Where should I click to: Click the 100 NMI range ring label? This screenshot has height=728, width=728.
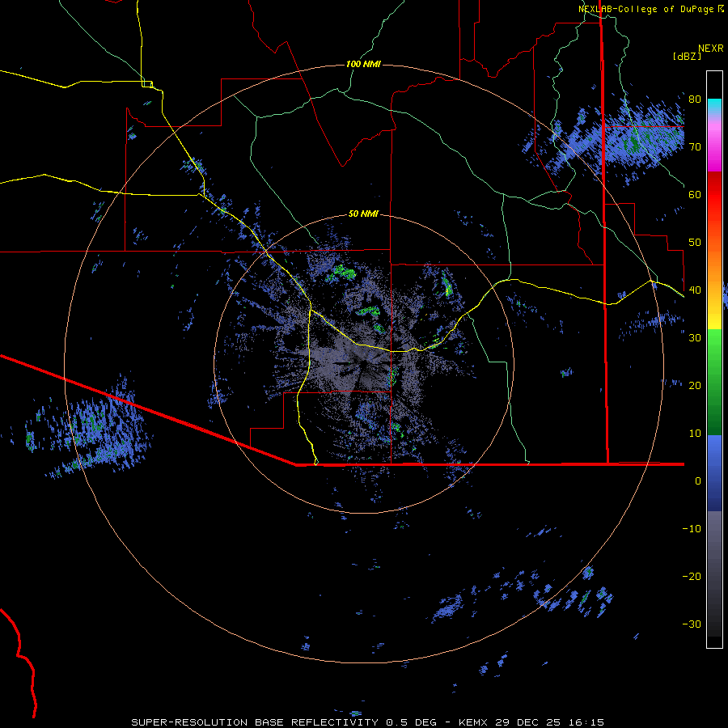(363, 64)
